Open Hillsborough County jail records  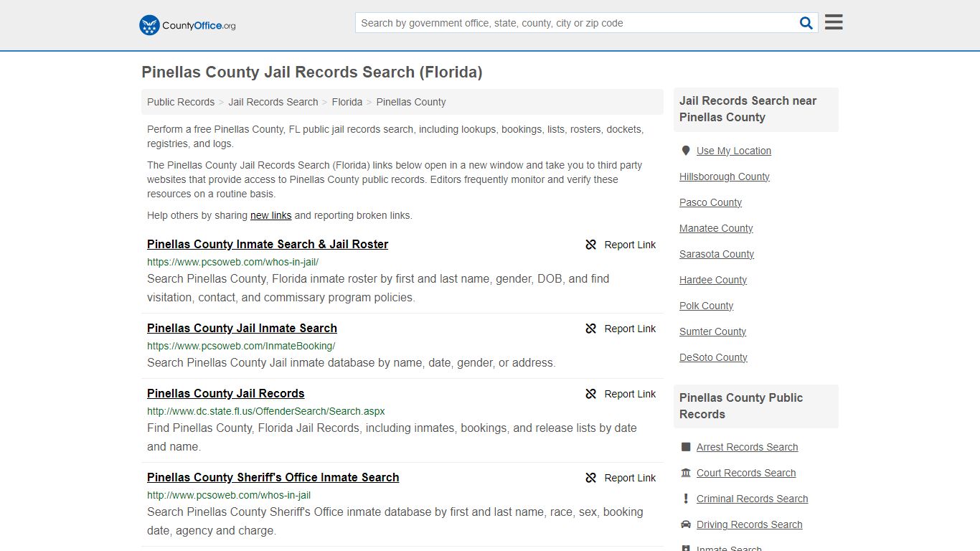pos(725,176)
